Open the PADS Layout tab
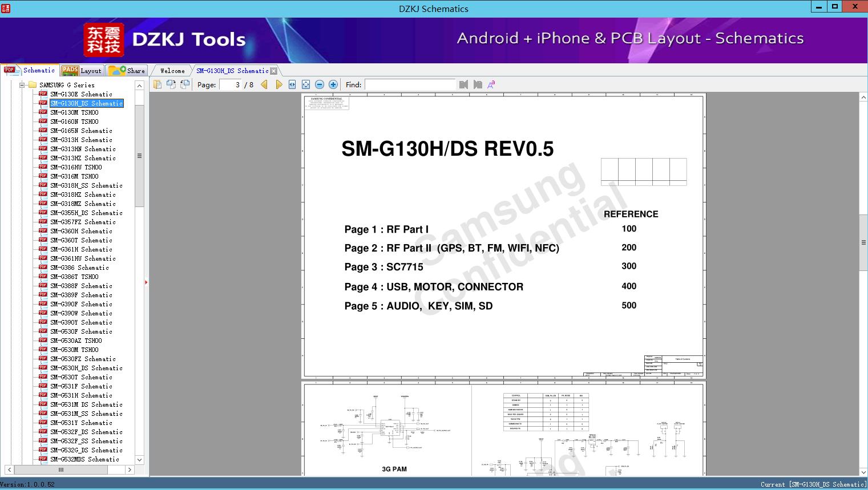 click(82, 70)
